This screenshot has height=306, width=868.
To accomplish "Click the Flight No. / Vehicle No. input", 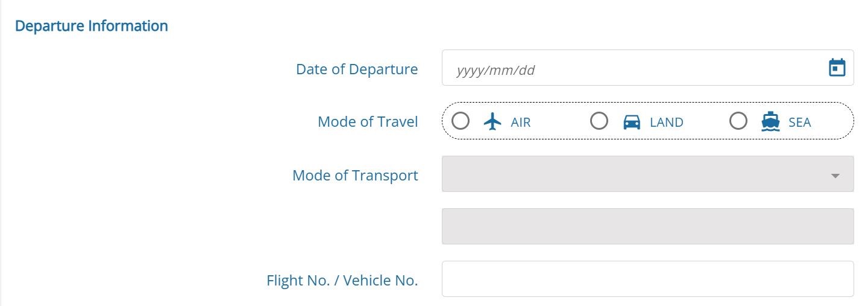I will (648, 279).
